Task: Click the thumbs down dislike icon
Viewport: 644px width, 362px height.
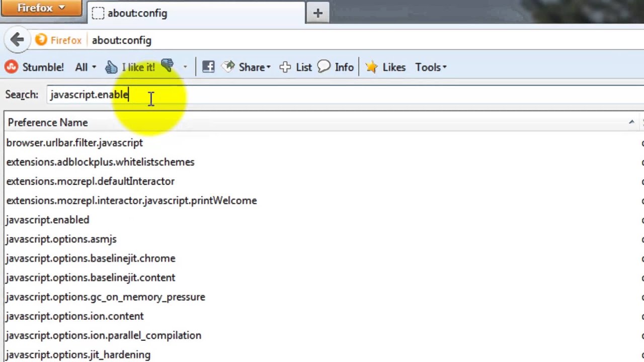Action: tap(168, 66)
